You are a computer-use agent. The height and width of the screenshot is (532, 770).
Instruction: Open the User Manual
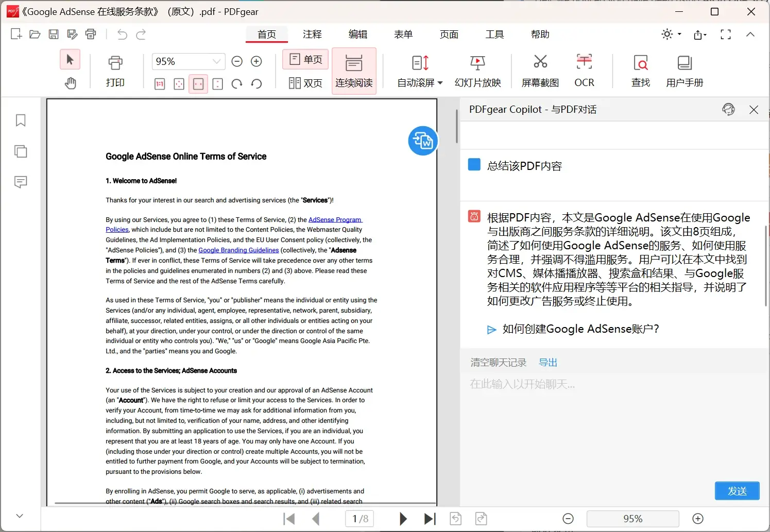(x=684, y=71)
